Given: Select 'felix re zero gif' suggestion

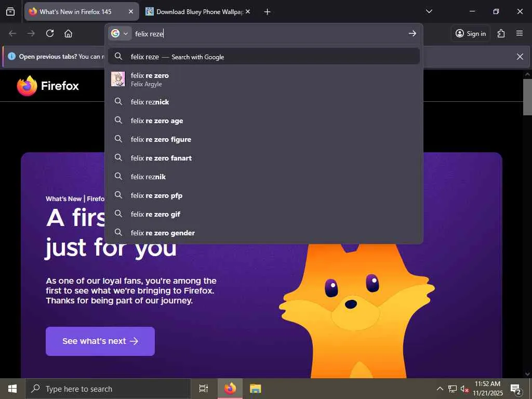Looking at the screenshot, I should click(264, 214).
